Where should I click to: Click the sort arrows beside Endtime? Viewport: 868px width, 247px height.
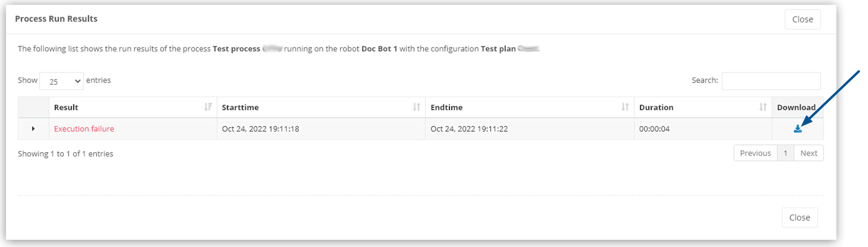point(626,107)
